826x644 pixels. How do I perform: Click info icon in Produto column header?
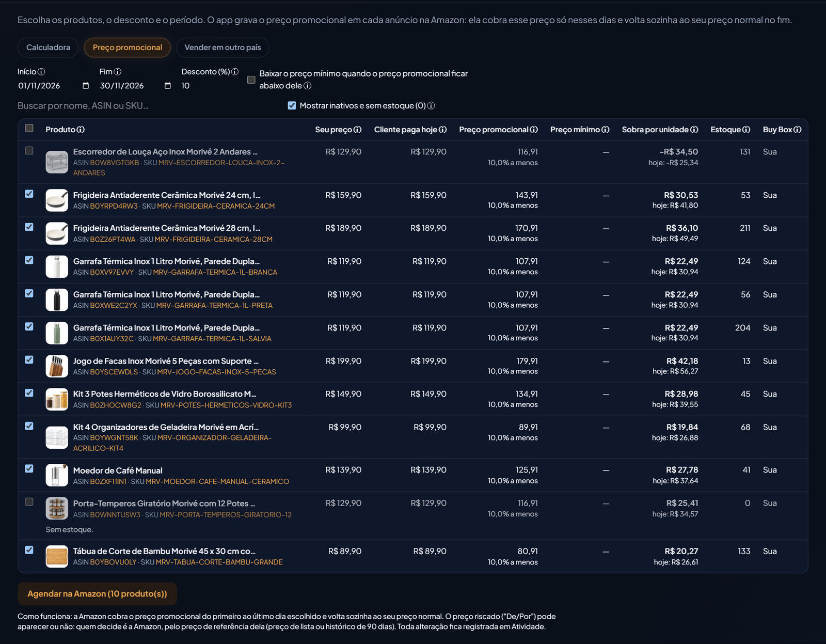[81, 130]
